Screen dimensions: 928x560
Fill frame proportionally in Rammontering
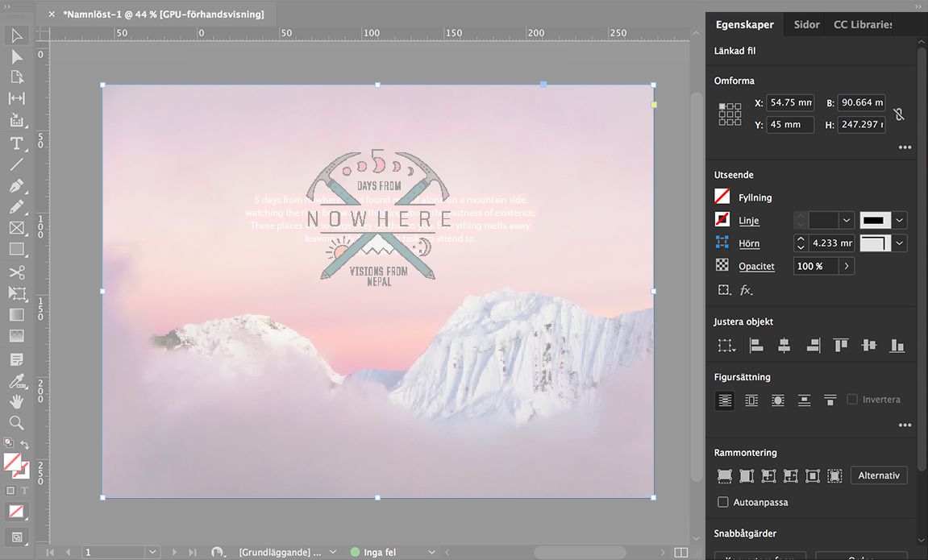(x=724, y=476)
